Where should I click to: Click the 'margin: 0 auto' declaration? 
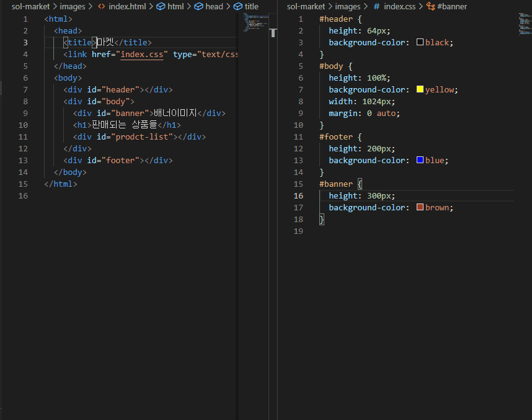coord(365,114)
